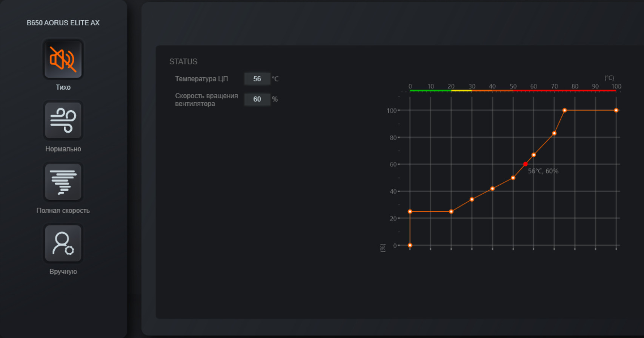Viewport: 644px width, 338px height.
Task: Select the Тихо silent mode crossed-speaker icon
Action: [63, 59]
